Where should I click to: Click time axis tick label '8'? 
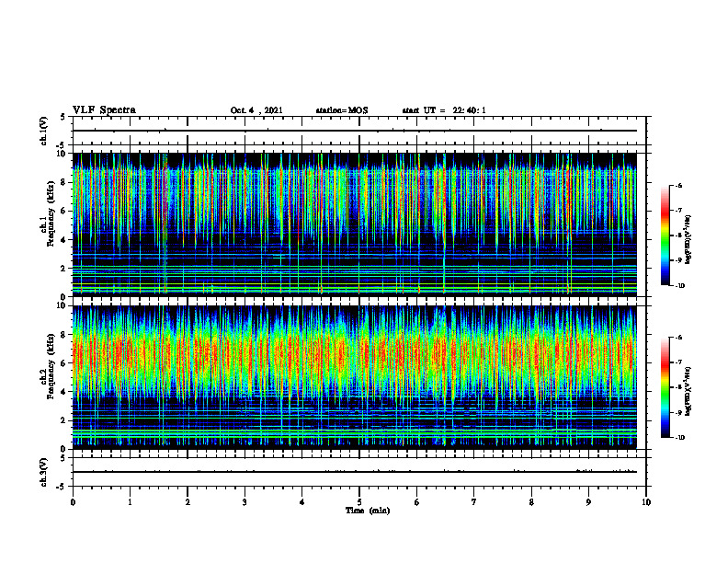[531, 502]
